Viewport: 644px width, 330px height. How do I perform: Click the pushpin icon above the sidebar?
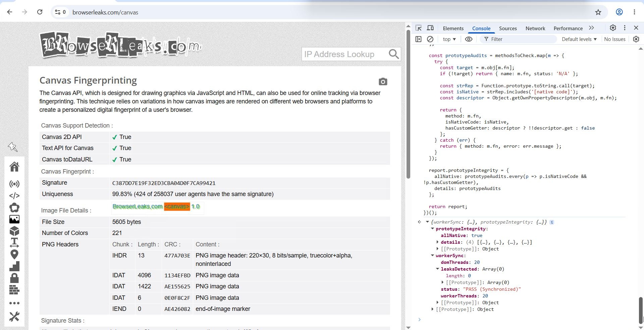coord(13,147)
